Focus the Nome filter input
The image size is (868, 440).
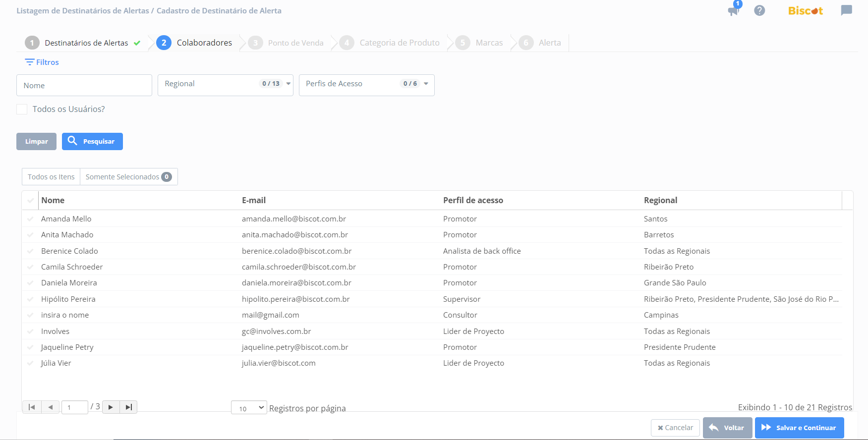[84, 85]
